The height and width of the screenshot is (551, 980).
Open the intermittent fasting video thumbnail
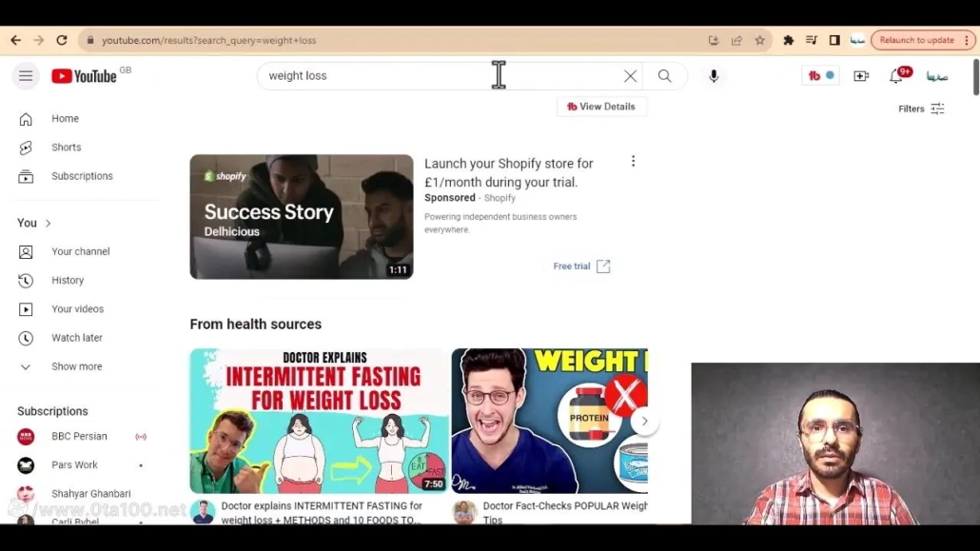pos(319,421)
